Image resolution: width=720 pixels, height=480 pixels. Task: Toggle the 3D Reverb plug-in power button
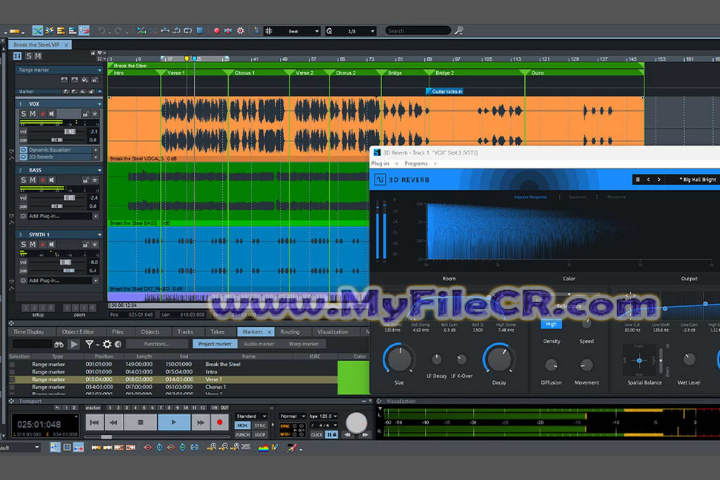click(x=23, y=157)
